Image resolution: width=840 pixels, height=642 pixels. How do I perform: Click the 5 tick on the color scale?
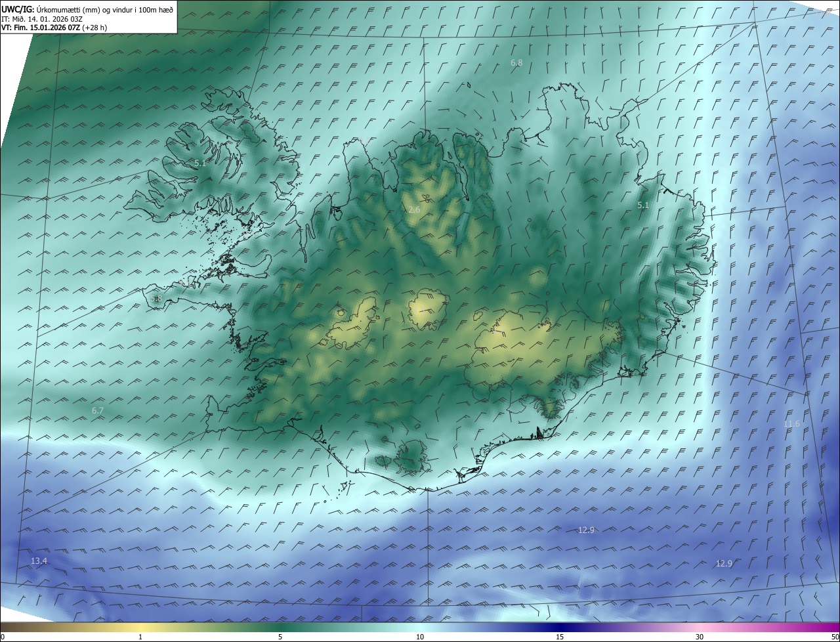pos(280,637)
